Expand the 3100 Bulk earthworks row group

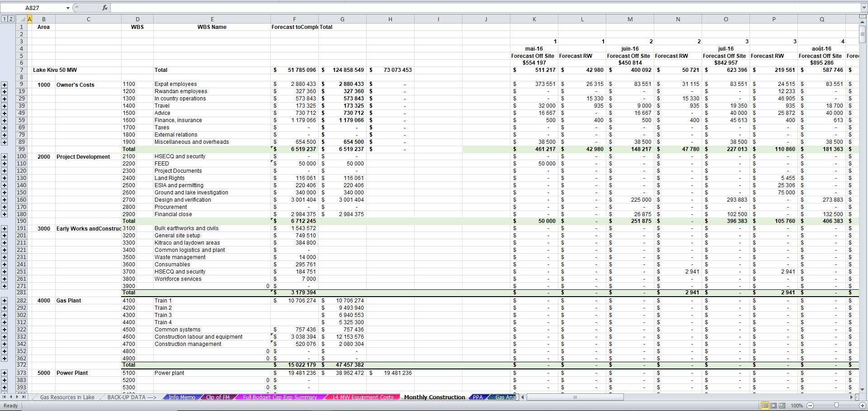[x=5, y=228]
